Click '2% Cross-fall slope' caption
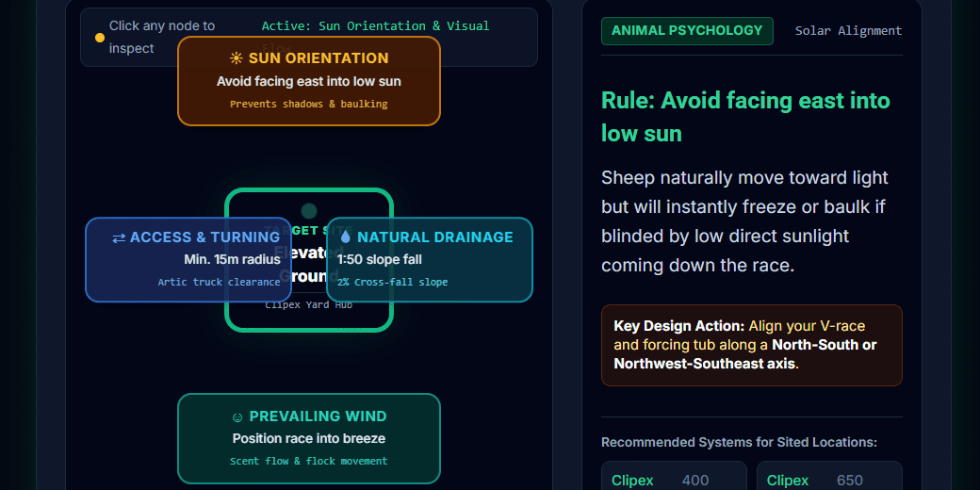 coord(393,283)
